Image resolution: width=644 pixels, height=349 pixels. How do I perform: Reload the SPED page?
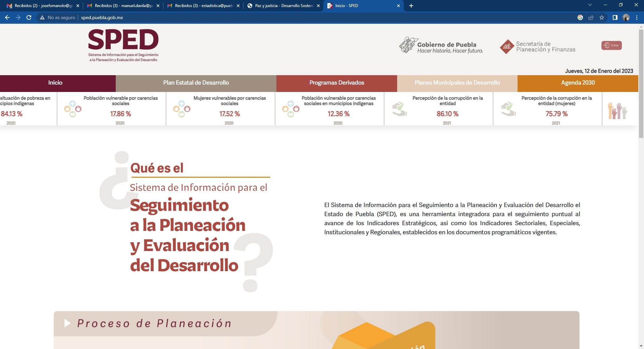coord(29,17)
